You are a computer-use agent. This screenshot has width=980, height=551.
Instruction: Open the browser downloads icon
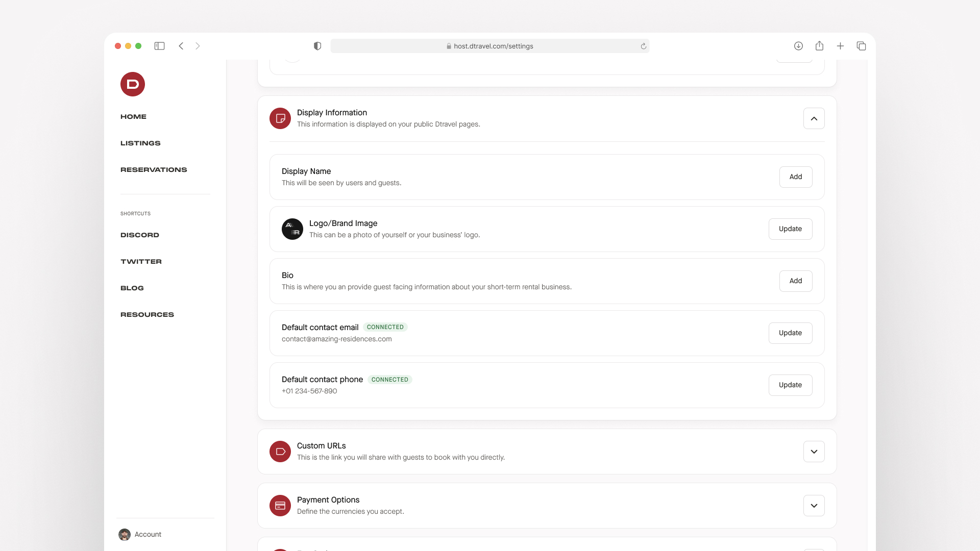(x=798, y=46)
